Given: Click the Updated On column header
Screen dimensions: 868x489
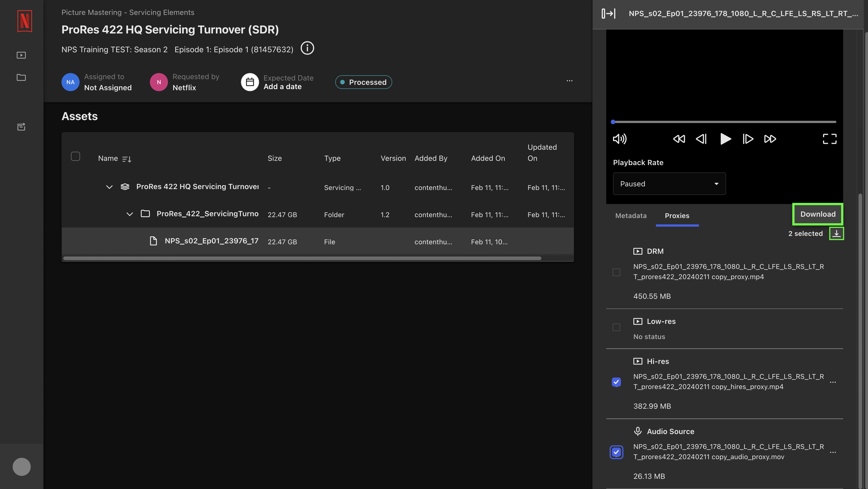Looking at the screenshot, I should (542, 153).
